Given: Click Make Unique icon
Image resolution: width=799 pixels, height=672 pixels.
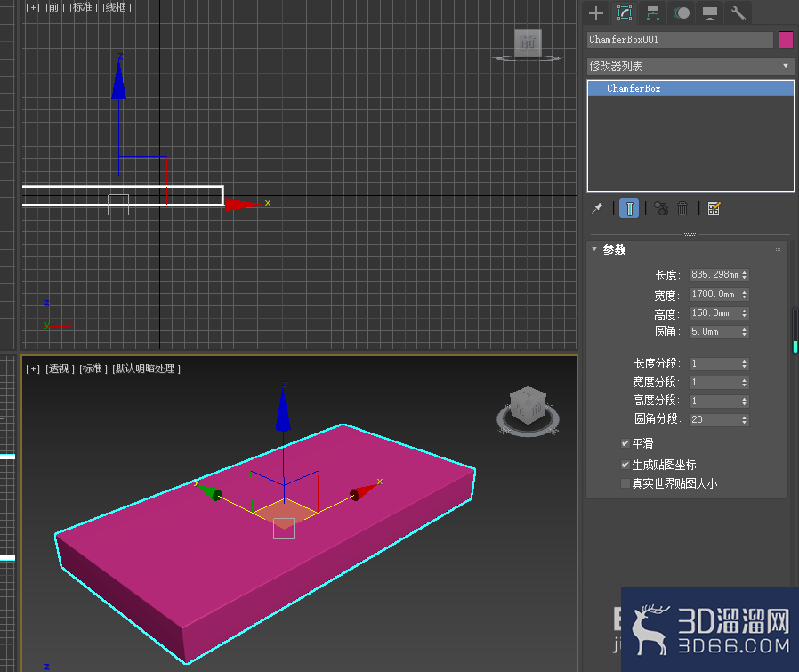Looking at the screenshot, I should 661,208.
